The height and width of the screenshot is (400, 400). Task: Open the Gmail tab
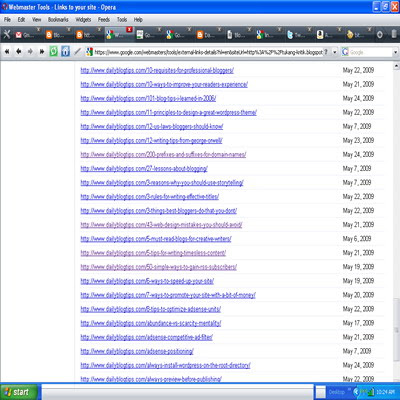[28, 35]
